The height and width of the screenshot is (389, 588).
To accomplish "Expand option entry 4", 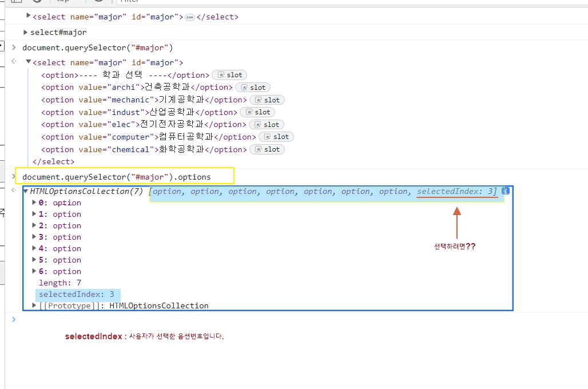I will pos(34,248).
